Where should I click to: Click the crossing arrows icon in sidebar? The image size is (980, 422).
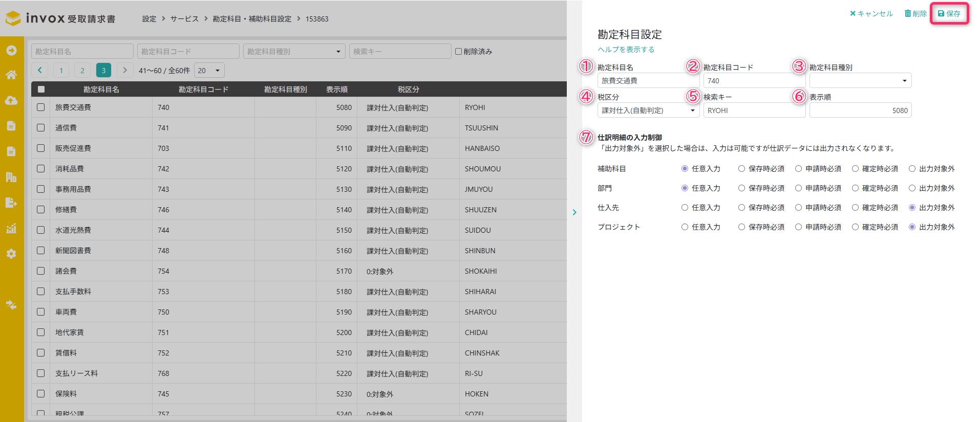(11, 305)
